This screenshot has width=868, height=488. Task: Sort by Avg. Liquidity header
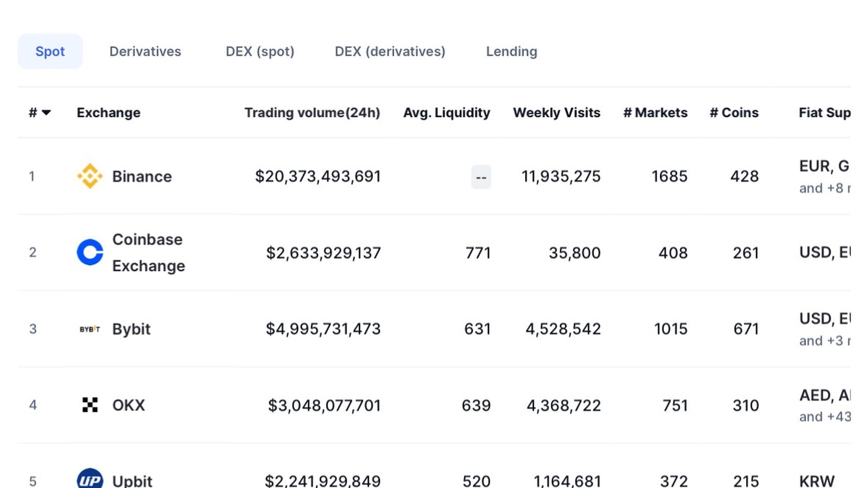click(x=446, y=113)
